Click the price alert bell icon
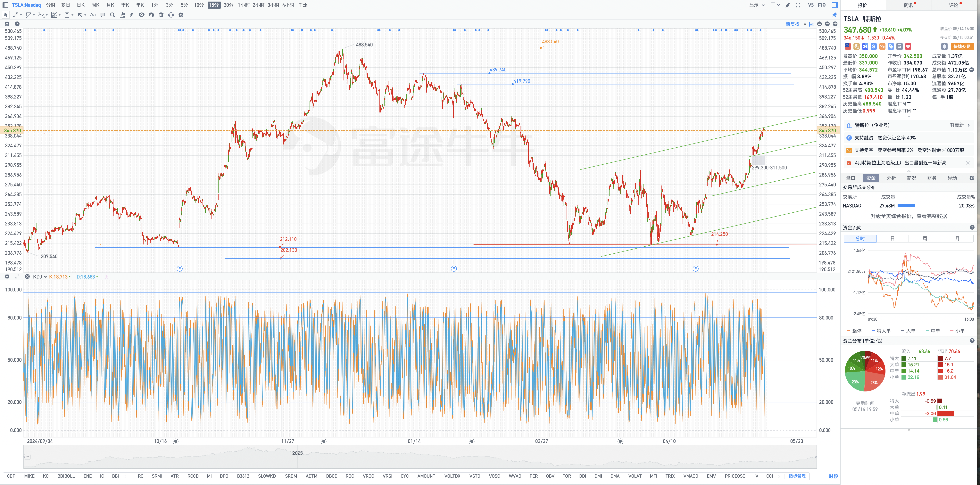This screenshot has height=485, width=980. point(944,46)
